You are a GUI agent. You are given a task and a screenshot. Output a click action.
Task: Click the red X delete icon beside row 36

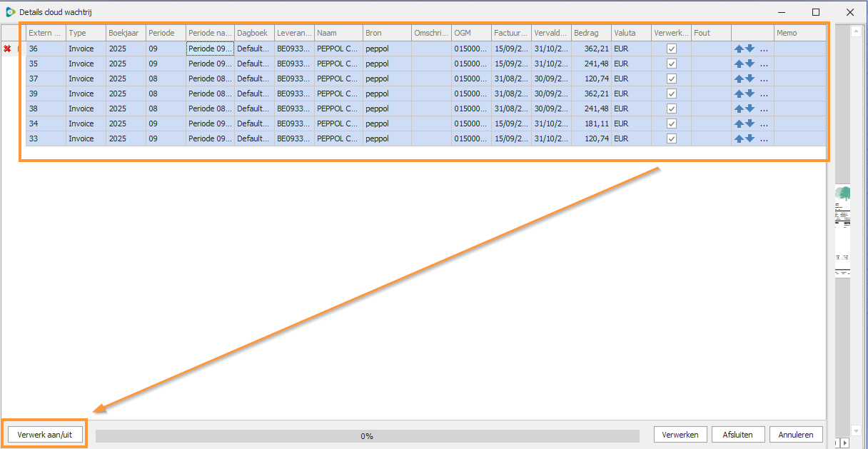[x=7, y=49]
